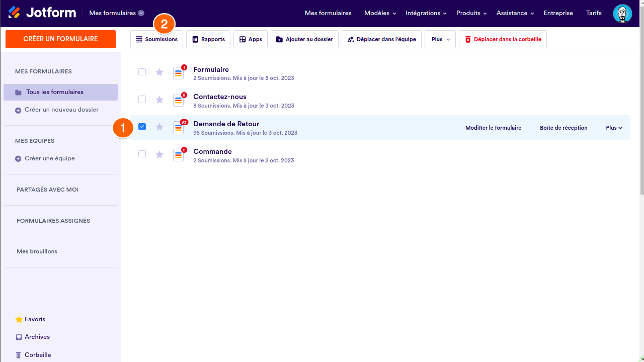Select the Formulaire form checkbox
The width and height of the screenshot is (644, 362).
pos(142,72)
